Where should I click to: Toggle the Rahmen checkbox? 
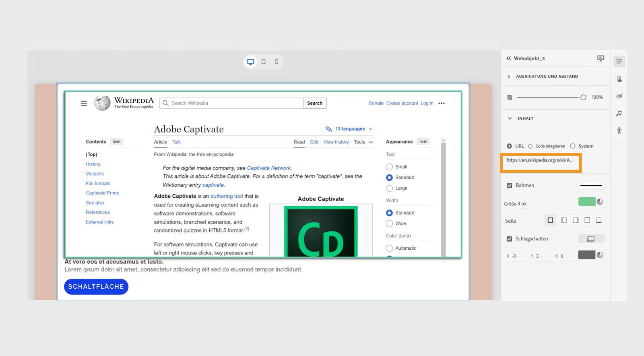[x=510, y=186]
